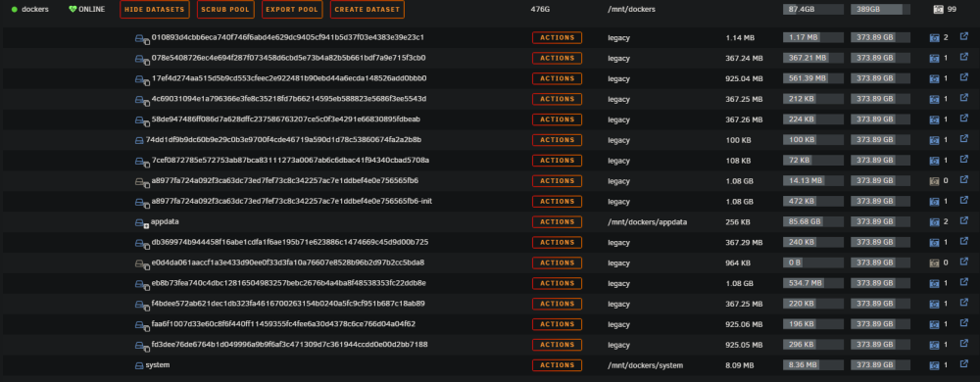Screen dimensions: 980x382
Task: Select dataset name starting faa6f1007d33
Action: coord(283,324)
